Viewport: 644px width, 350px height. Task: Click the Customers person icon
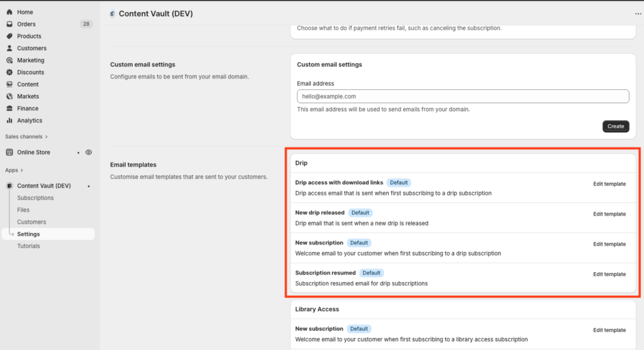pos(9,48)
